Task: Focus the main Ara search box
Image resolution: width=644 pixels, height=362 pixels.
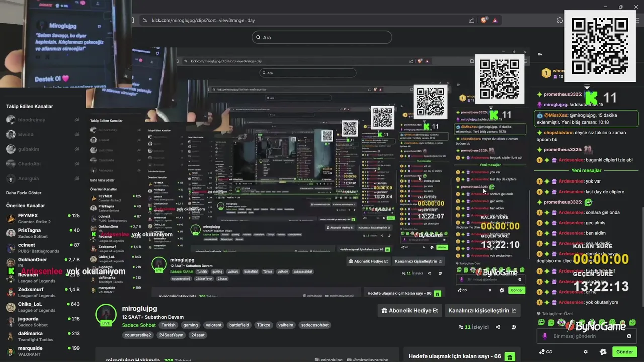Action: tap(322, 37)
